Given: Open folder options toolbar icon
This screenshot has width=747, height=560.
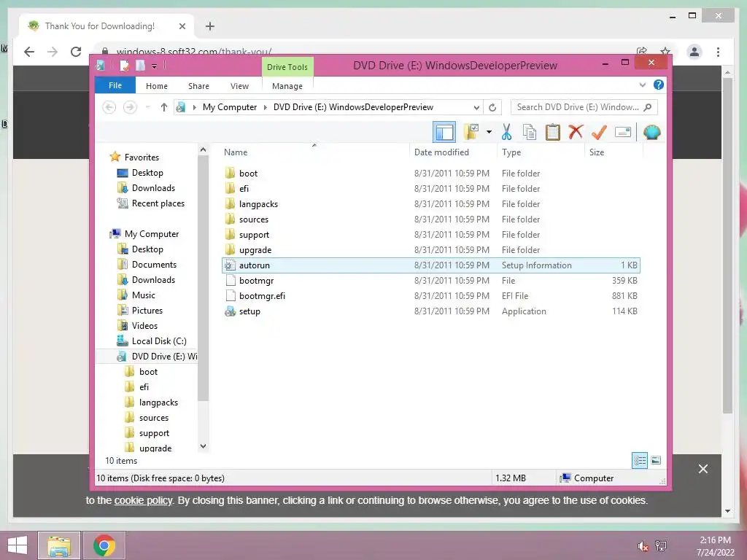Looking at the screenshot, I should pos(471,132).
